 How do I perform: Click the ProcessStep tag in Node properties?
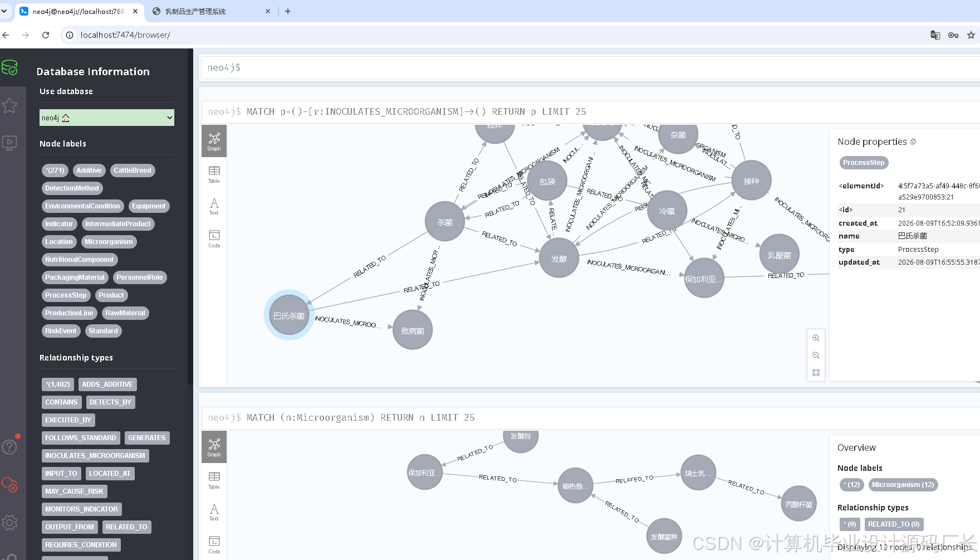[864, 163]
